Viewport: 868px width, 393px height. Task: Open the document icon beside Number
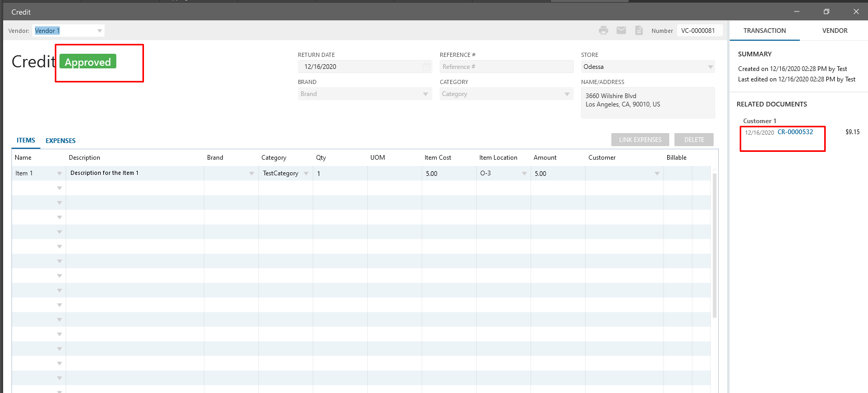[x=639, y=30]
